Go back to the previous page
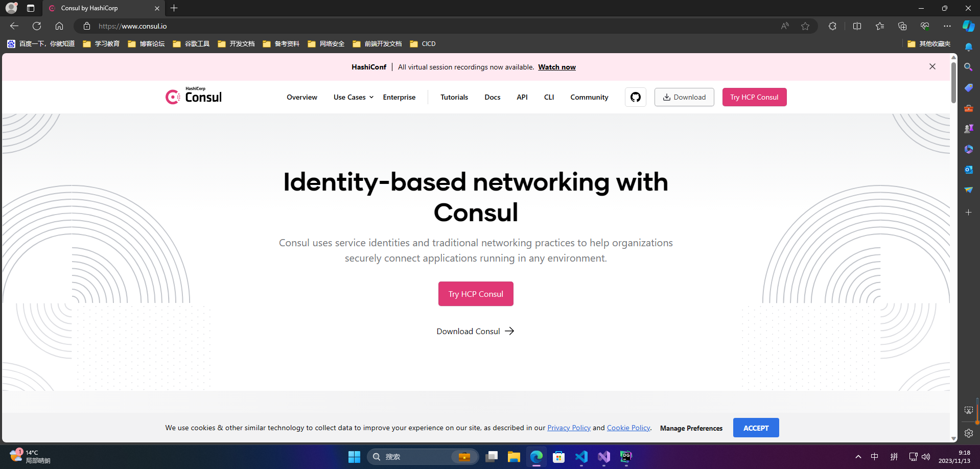This screenshot has height=469, width=980. (x=14, y=26)
